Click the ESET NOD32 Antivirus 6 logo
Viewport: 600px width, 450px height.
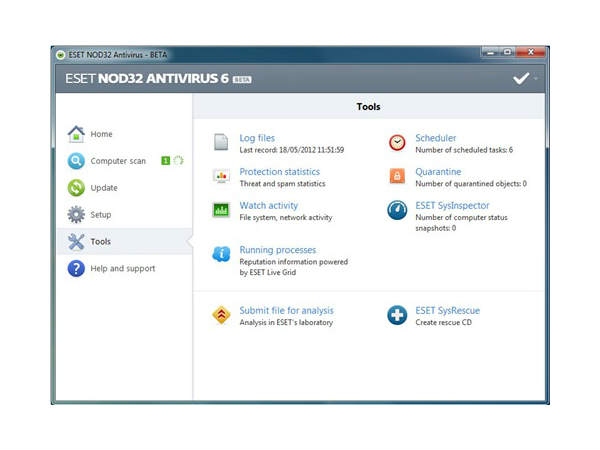(x=147, y=78)
